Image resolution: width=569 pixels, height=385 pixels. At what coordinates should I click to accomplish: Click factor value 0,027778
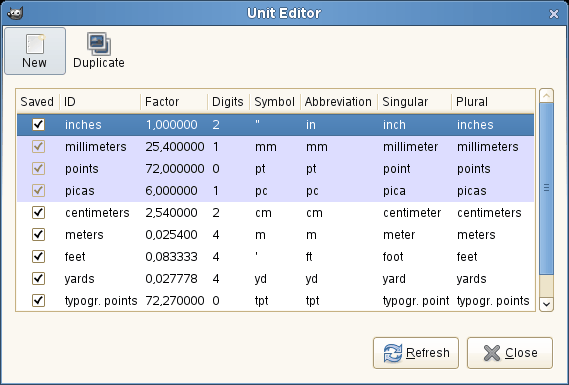(x=172, y=279)
